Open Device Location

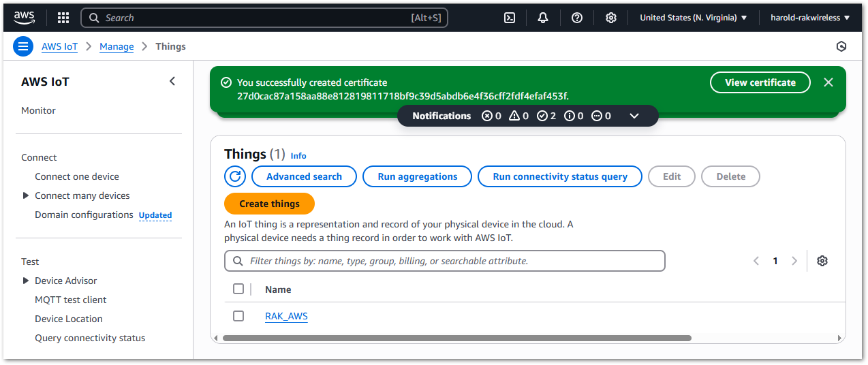pyautogui.click(x=69, y=319)
